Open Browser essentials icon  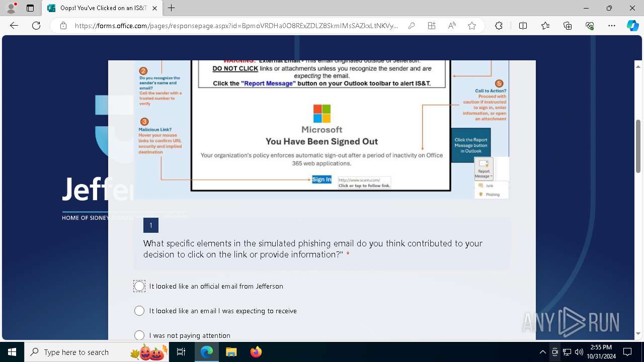(590, 26)
